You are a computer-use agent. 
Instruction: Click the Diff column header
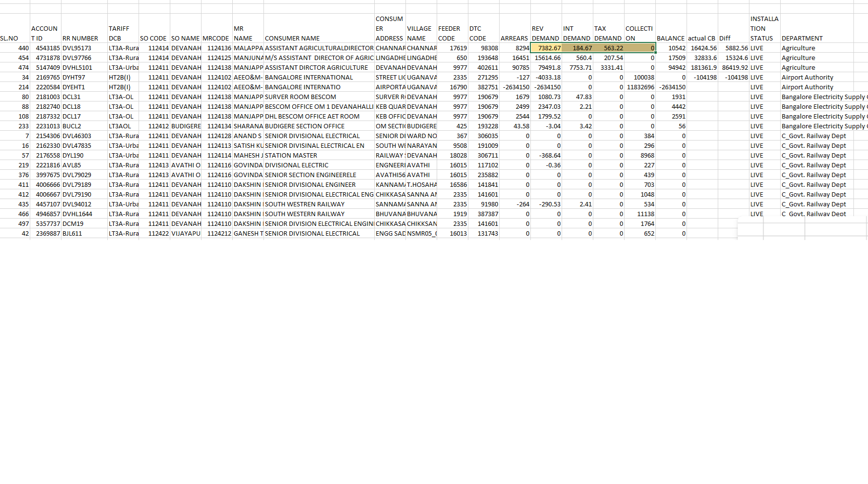(x=733, y=28)
